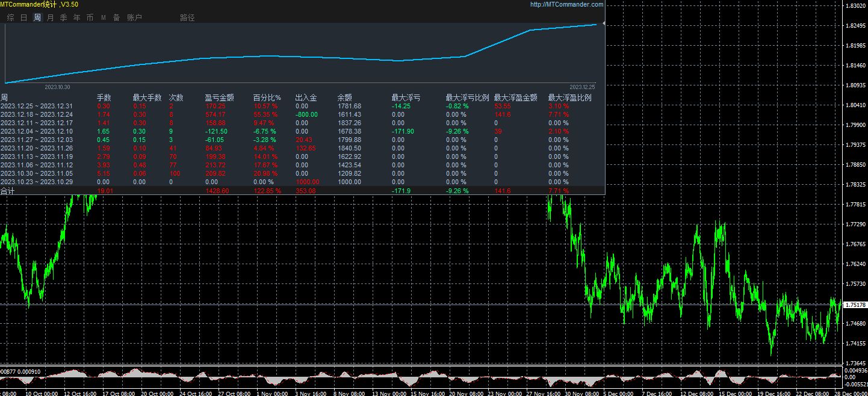Select the 2023.12.11 ~ 2023.12.17 week row
Screen dimensions: 868x396
(303, 123)
